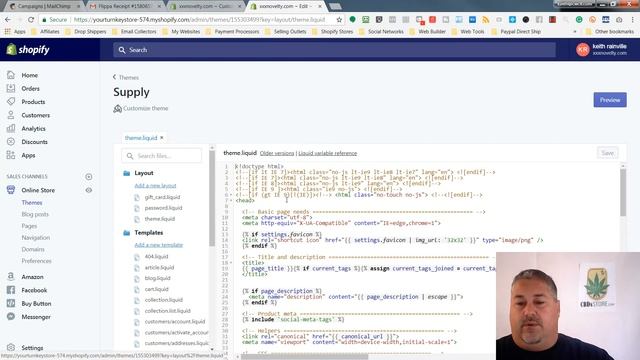Select Preferences submenu item
Screen dimensions: 640x360
pyautogui.click(x=36, y=261)
